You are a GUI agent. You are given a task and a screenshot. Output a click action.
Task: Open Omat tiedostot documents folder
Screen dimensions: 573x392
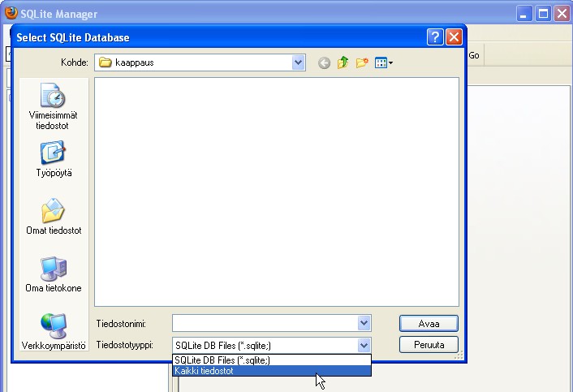tap(54, 216)
